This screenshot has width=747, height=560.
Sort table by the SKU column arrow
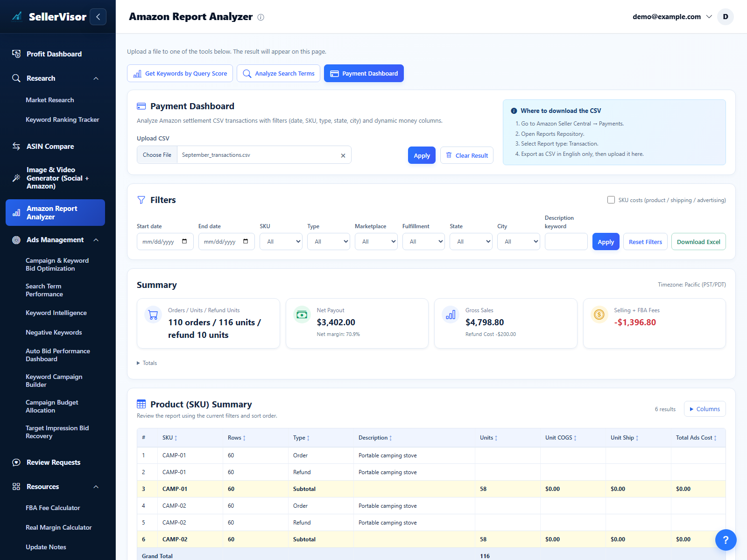click(176, 438)
